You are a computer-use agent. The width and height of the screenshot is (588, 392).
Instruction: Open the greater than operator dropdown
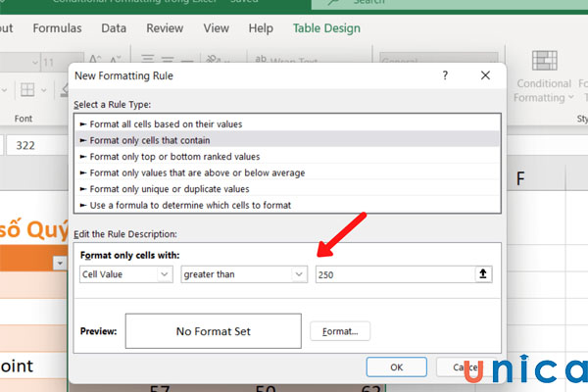(245, 275)
